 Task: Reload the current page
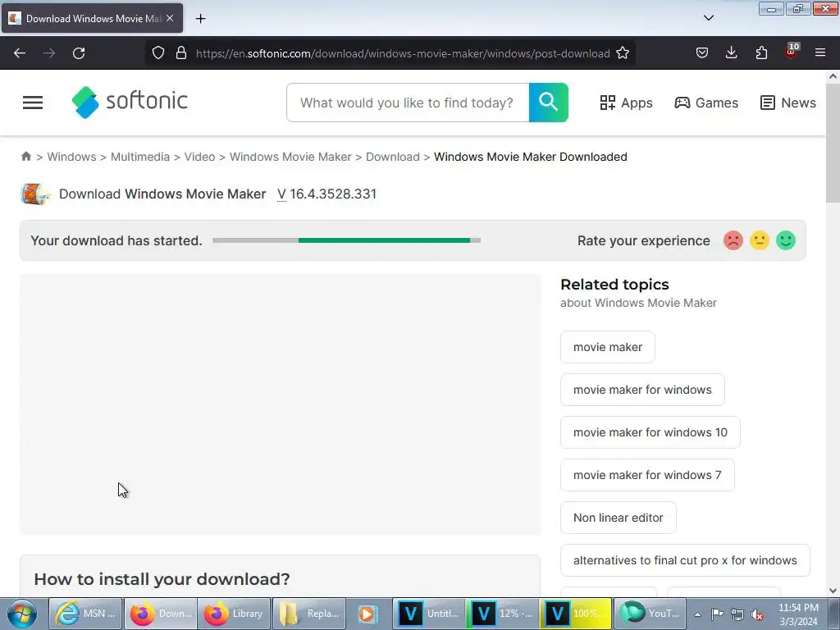coord(79,53)
